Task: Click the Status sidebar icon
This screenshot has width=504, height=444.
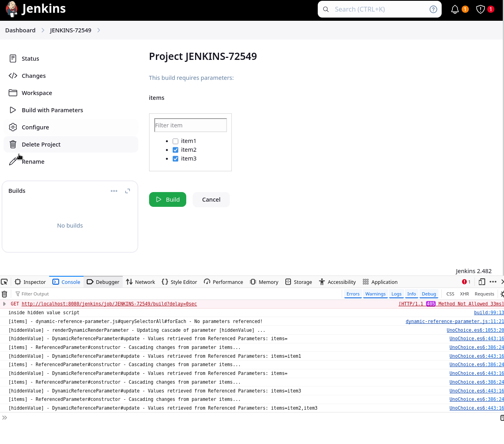Action: click(x=13, y=58)
